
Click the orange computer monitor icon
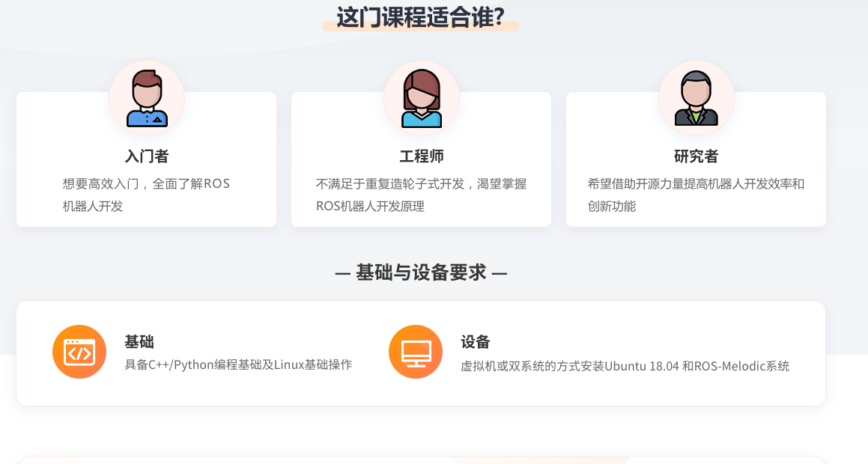[x=416, y=352]
